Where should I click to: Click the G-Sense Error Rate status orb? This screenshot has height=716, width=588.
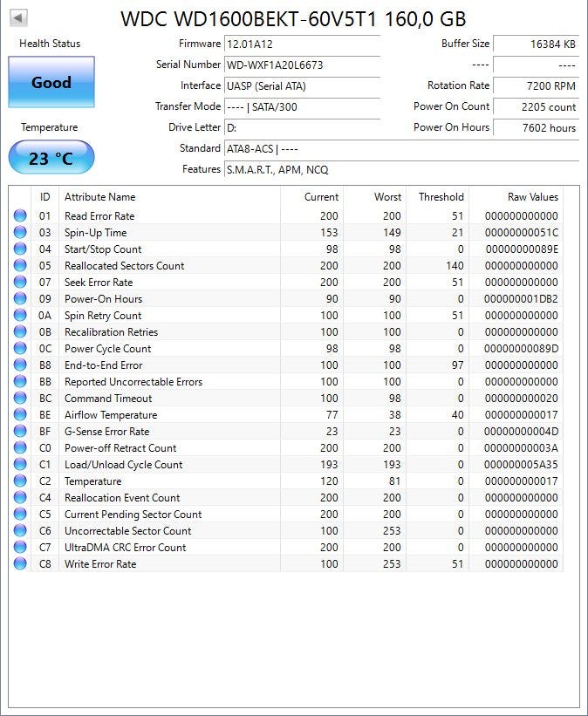click(20, 432)
